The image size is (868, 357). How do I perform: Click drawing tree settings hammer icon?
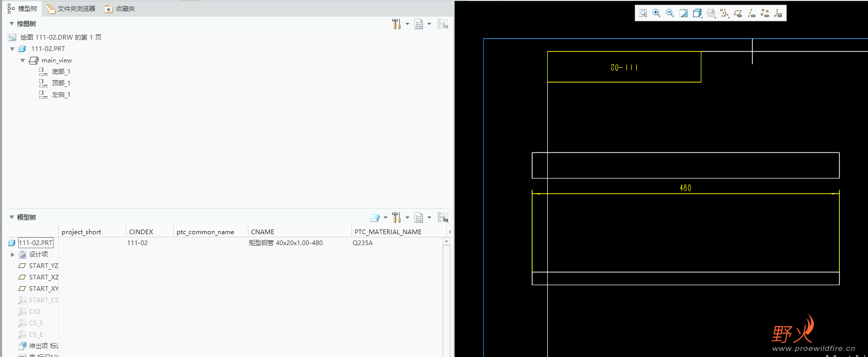click(x=396, y=24)
